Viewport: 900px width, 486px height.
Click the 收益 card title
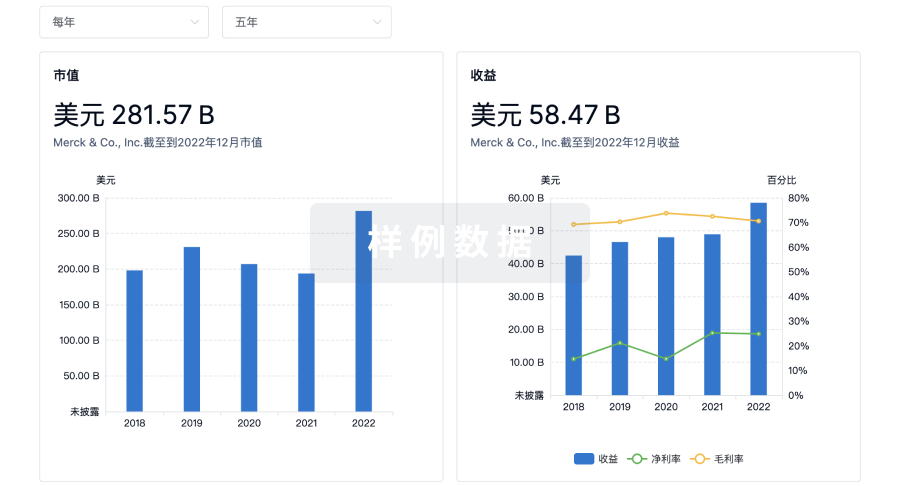(x=484, y=75)
